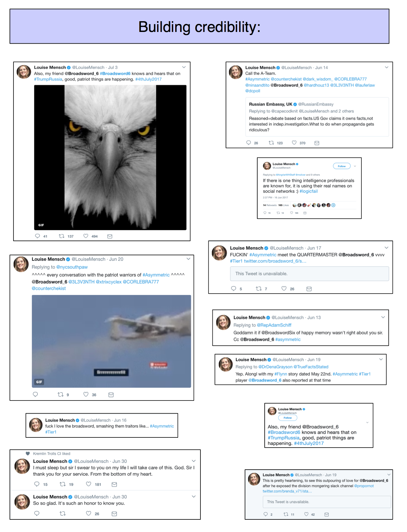Open the #TrumpRussia hashtag in Jul 3 tweet
Screen dimensions: 407x532
[x=48, y=79]
